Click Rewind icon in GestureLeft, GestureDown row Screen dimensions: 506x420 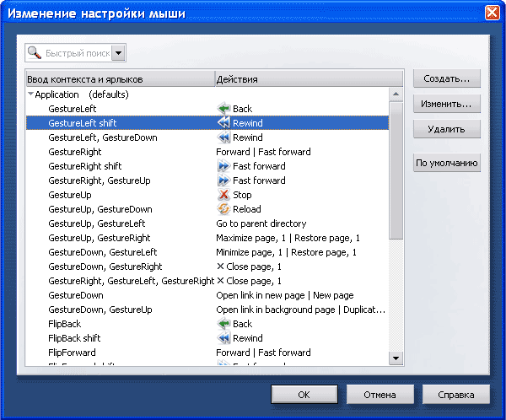point(223,137)
